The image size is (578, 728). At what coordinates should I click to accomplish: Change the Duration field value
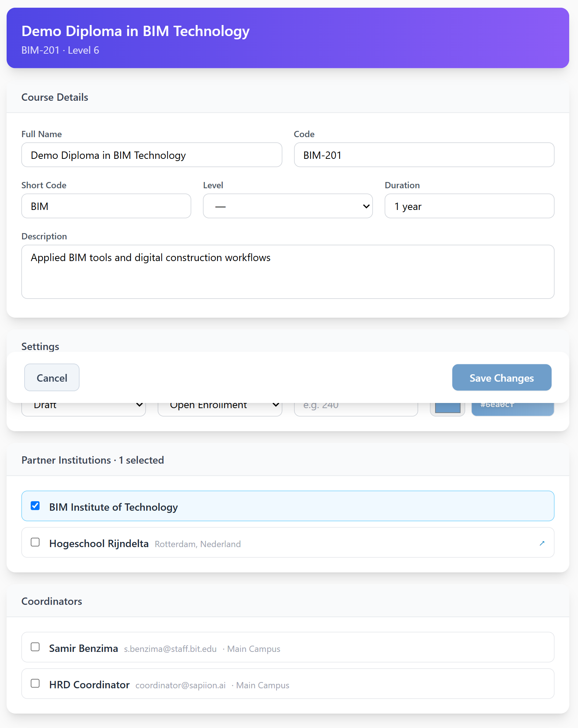[x=469, y=206]
